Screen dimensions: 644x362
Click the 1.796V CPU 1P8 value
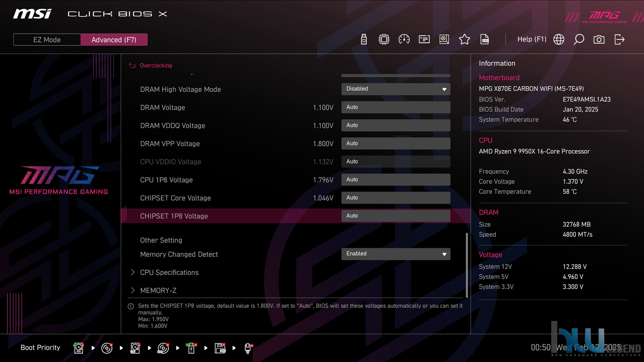click(x=323, y=180)
